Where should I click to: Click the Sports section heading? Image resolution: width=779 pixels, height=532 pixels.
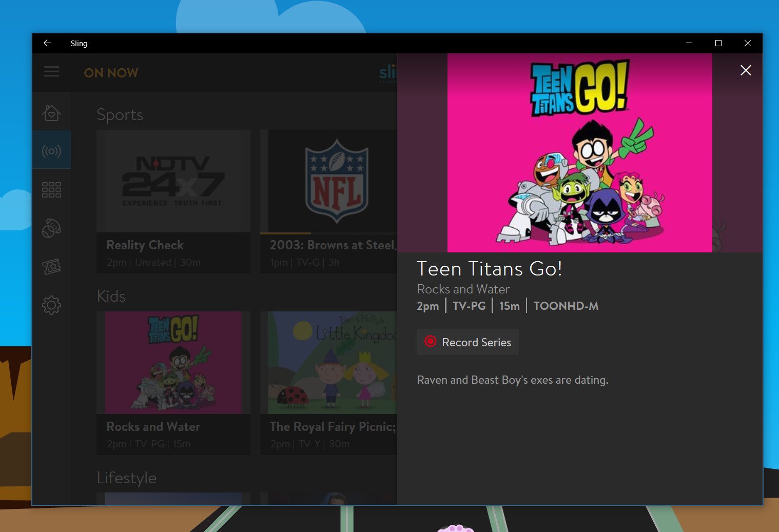click(x=120, y=115)
